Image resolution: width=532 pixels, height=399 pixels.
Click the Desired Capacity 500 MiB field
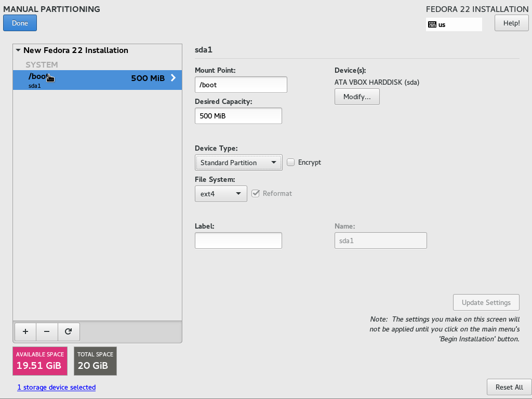(x=238, y=116)
